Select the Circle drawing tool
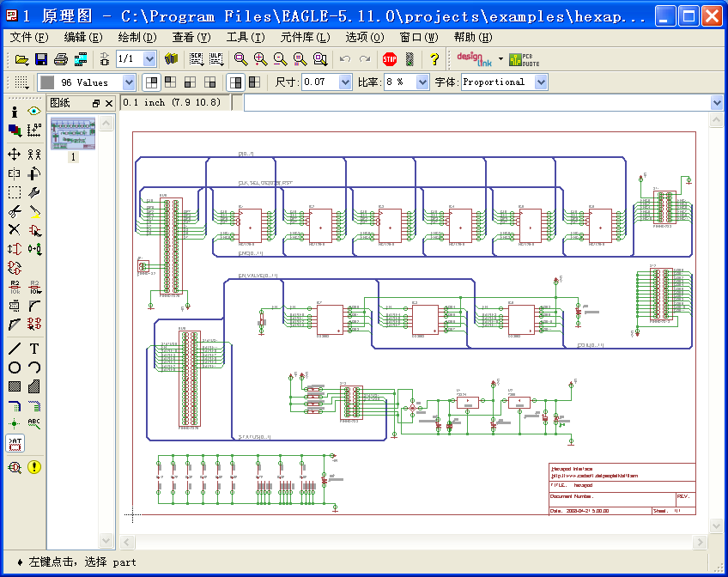The image size is (728, 577). click(15, 367)
